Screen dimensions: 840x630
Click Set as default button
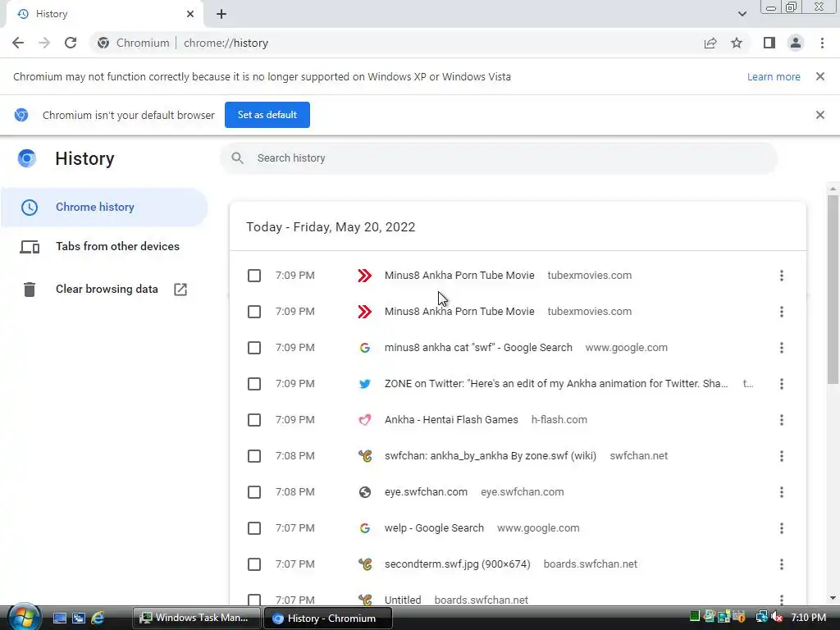pos(267,115)
